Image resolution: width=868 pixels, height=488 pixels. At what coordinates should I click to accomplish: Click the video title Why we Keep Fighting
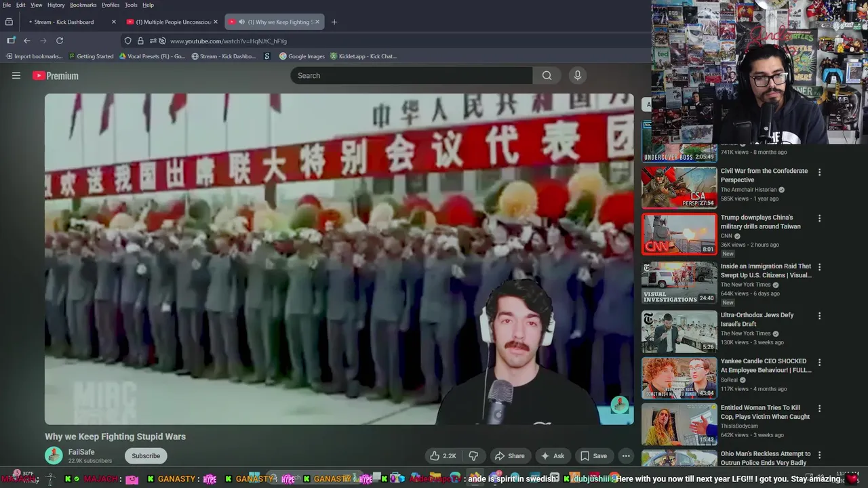115,436
